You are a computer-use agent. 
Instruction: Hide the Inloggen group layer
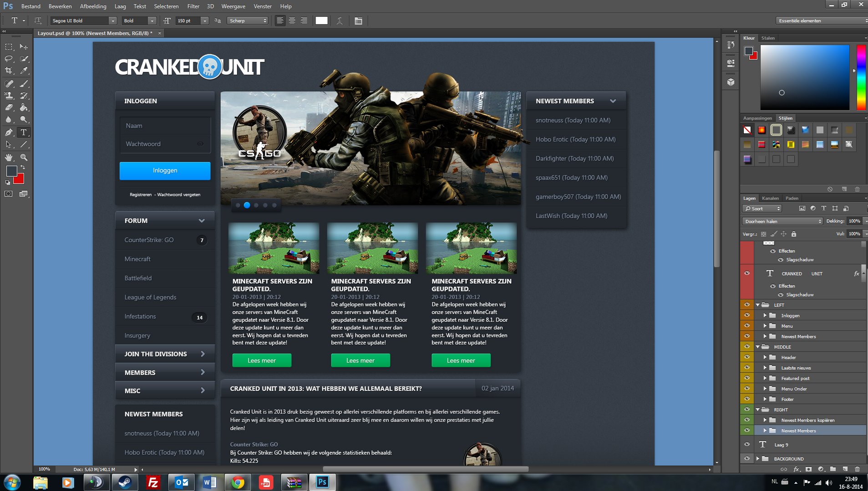pyautogui.click(x=747, y=315)
